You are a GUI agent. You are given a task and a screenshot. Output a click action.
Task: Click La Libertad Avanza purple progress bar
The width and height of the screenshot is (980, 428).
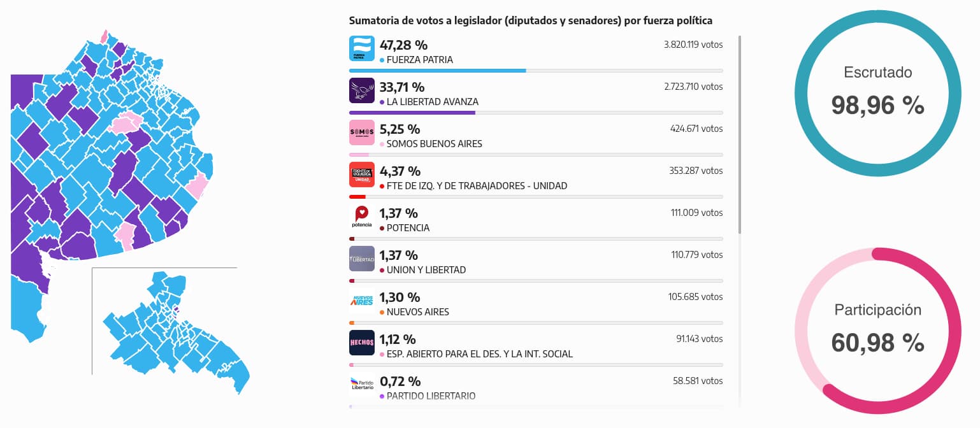pyautogui.click(x=412, y=112)
